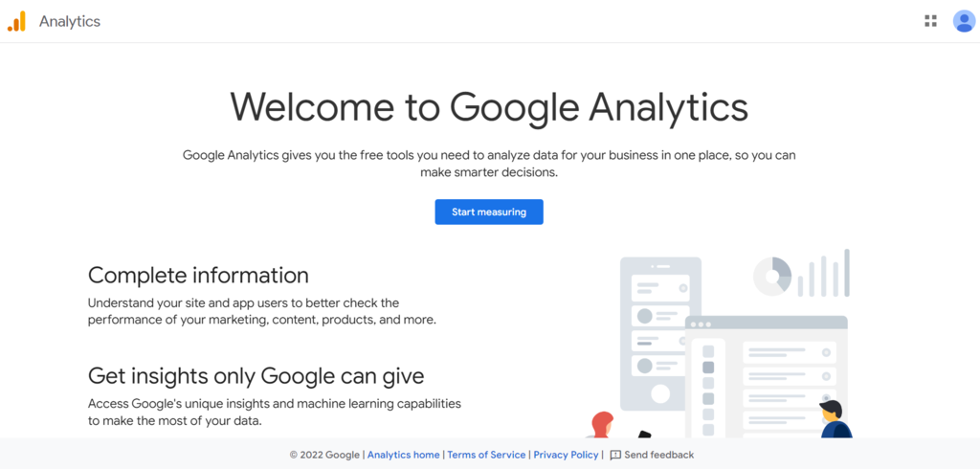Click the red-haired person illustration
Image resolution: width=980 pixels, height=469 pixels.
coord(602,424)
